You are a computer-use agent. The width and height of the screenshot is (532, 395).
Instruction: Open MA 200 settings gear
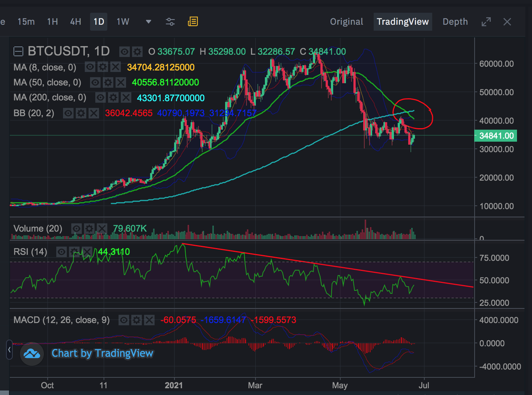(x=113, y=98)
